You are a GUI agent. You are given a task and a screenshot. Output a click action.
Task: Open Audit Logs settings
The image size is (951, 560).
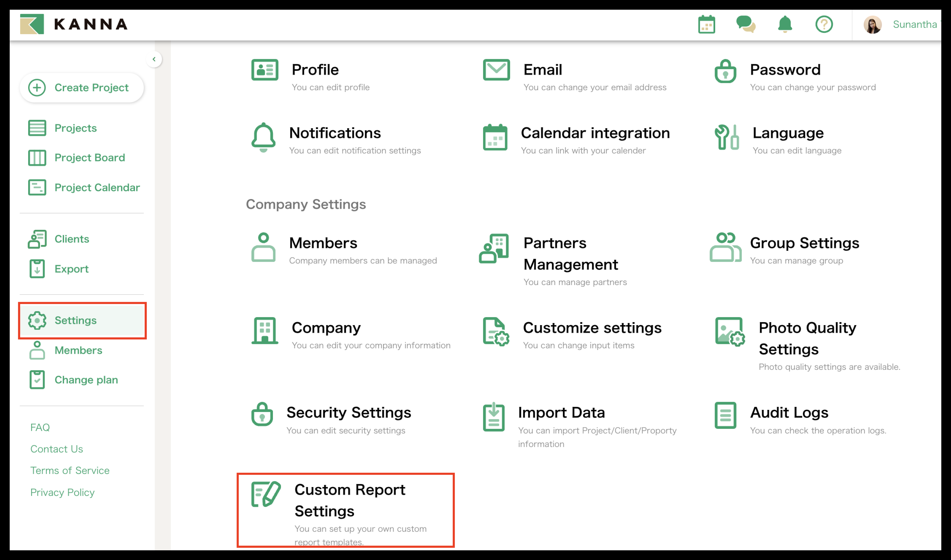789,412
